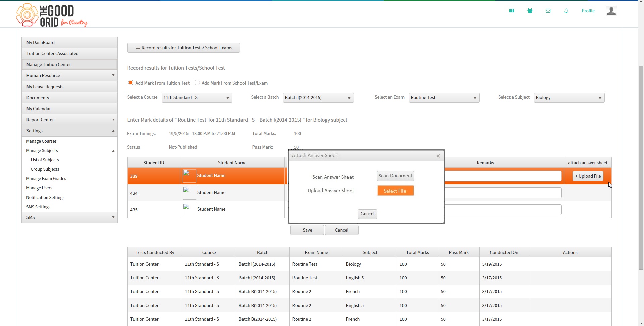This screenshot has width=644, height=326.
Task: Open the Select a Course dropdown
Action: [x=197, y=98]
